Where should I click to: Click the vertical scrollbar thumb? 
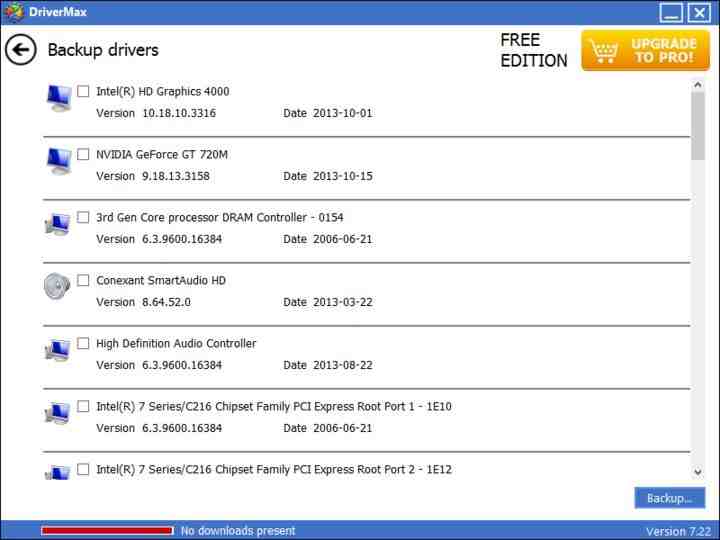(698, 126)
